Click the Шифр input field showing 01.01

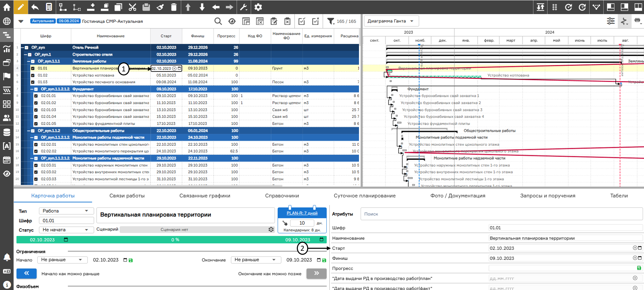tap(66, 221)
